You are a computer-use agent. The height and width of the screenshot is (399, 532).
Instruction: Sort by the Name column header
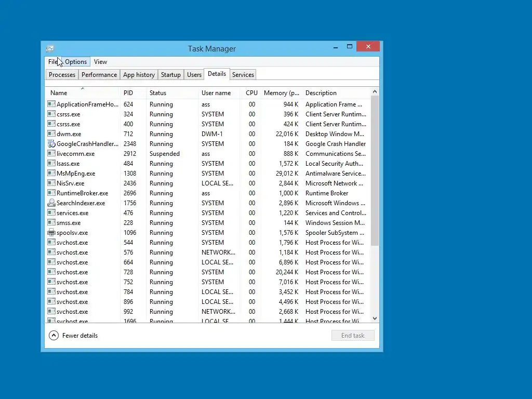pyautogui.click(x=82, y=92)
